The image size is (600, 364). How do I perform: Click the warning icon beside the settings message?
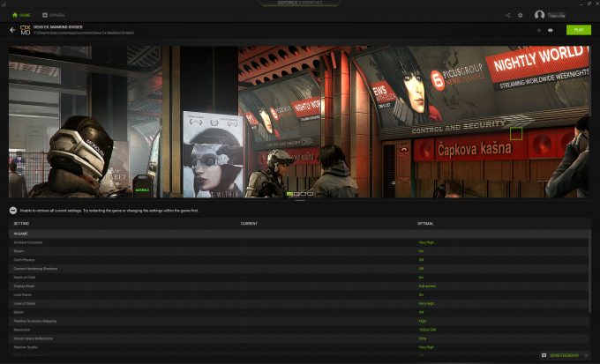click(x=13, y=210)
